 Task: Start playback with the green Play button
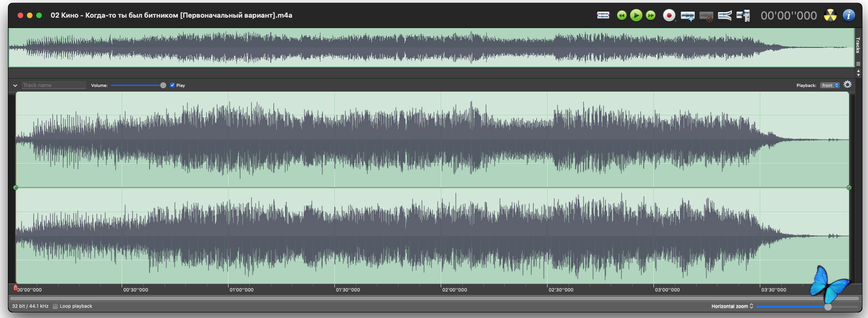click(x=636, y=15)
